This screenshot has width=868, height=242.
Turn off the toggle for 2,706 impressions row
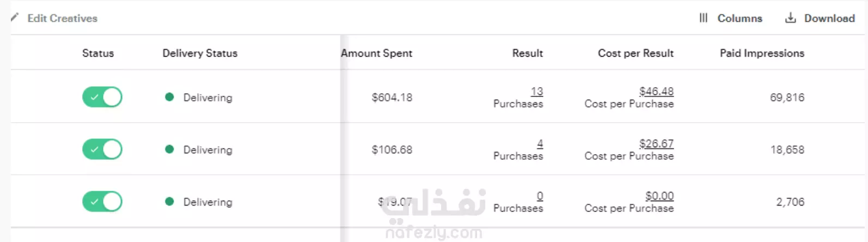tap(102, 202)
